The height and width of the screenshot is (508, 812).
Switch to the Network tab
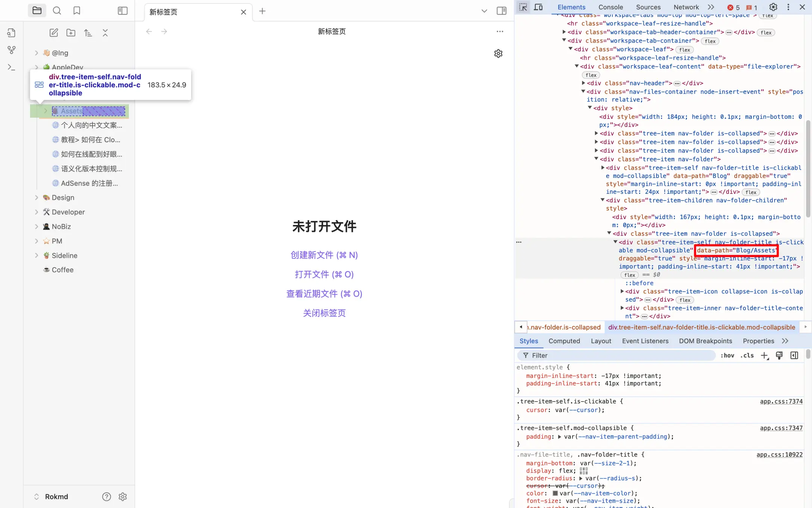pos(686,7)
